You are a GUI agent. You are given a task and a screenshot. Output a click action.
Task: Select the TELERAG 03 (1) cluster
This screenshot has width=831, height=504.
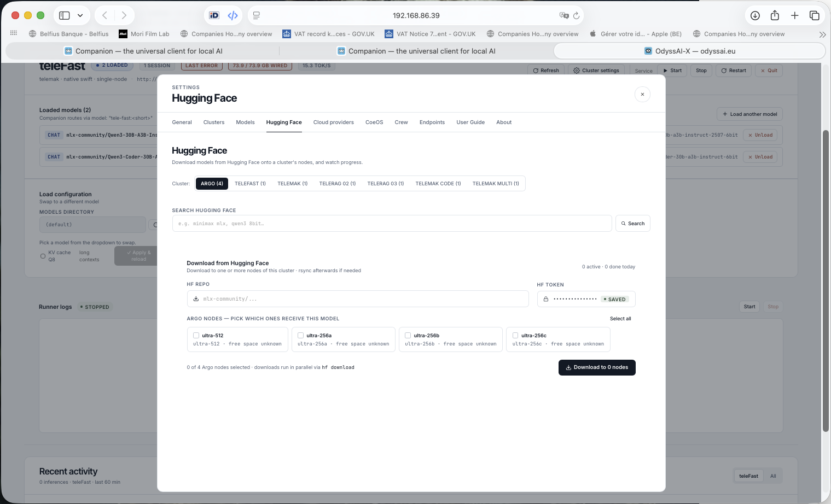(x=385, y=184)
